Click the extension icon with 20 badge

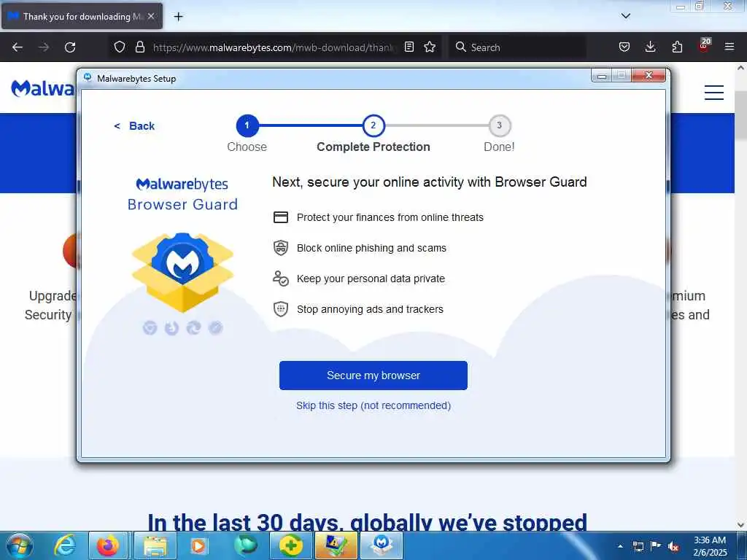(704, 46)
